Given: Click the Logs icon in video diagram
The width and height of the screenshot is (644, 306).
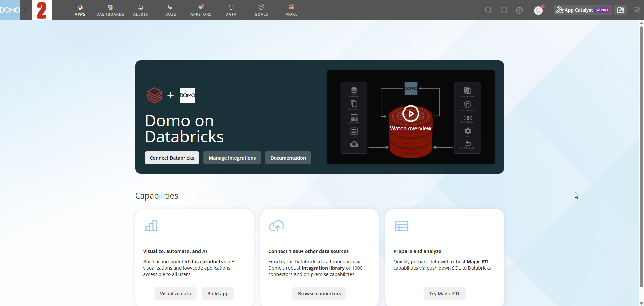Looking at the screenshot, I should point(354,131).
